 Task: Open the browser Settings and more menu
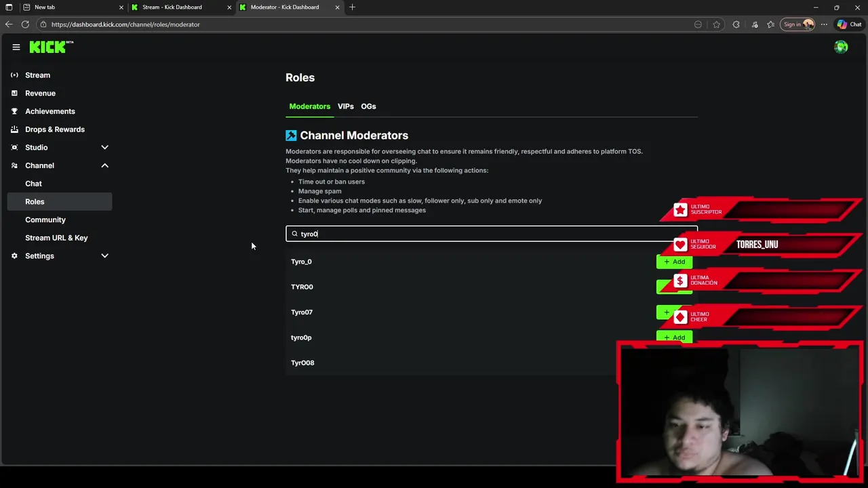(824, 24)
